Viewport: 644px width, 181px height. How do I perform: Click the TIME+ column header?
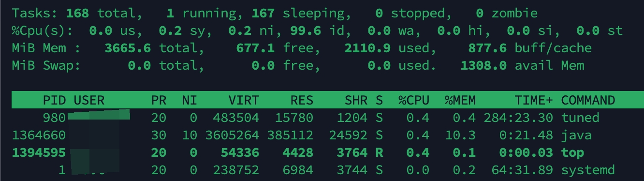[x=534, y=100]
